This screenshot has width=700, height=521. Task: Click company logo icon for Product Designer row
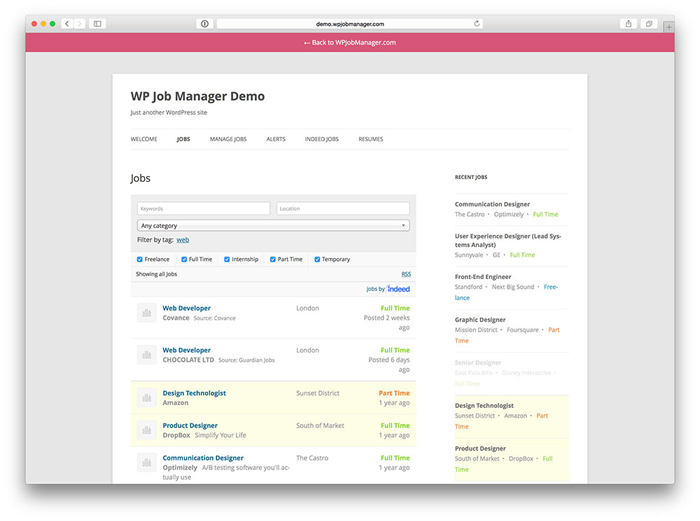pos(146,430)
